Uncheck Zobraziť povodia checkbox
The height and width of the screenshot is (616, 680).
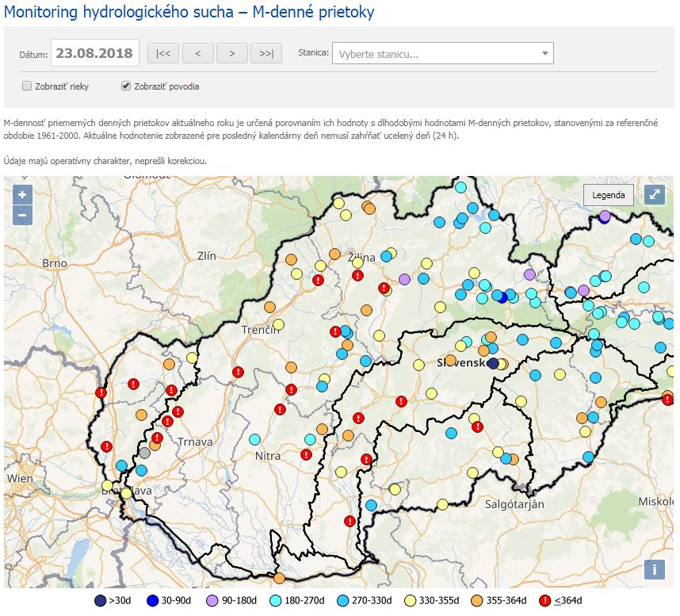[125, 86]
